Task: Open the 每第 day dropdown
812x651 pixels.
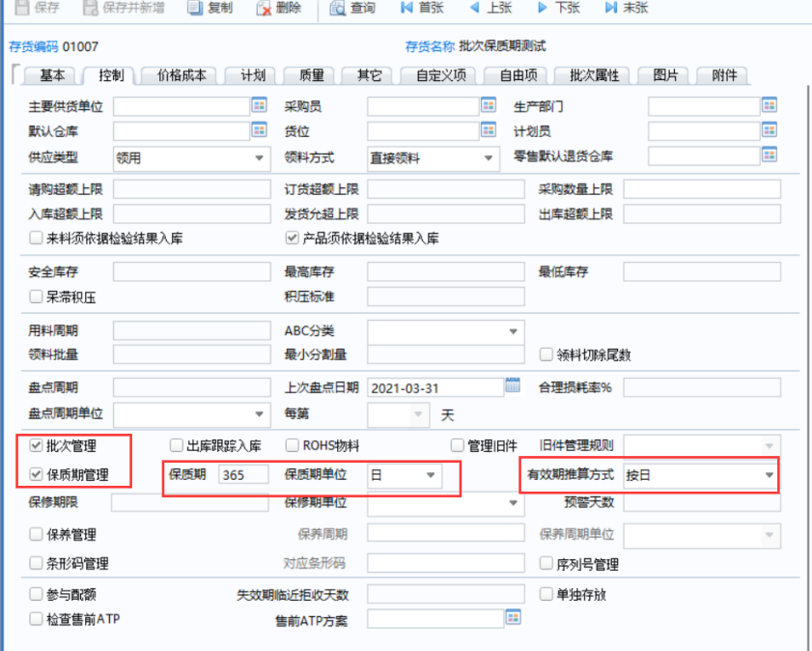Action: (x=418, y=413)
